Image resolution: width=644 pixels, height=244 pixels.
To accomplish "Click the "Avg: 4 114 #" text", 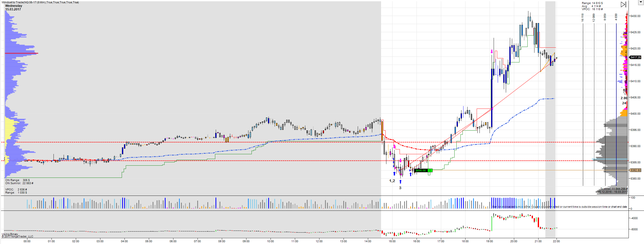I will [591, 6].
